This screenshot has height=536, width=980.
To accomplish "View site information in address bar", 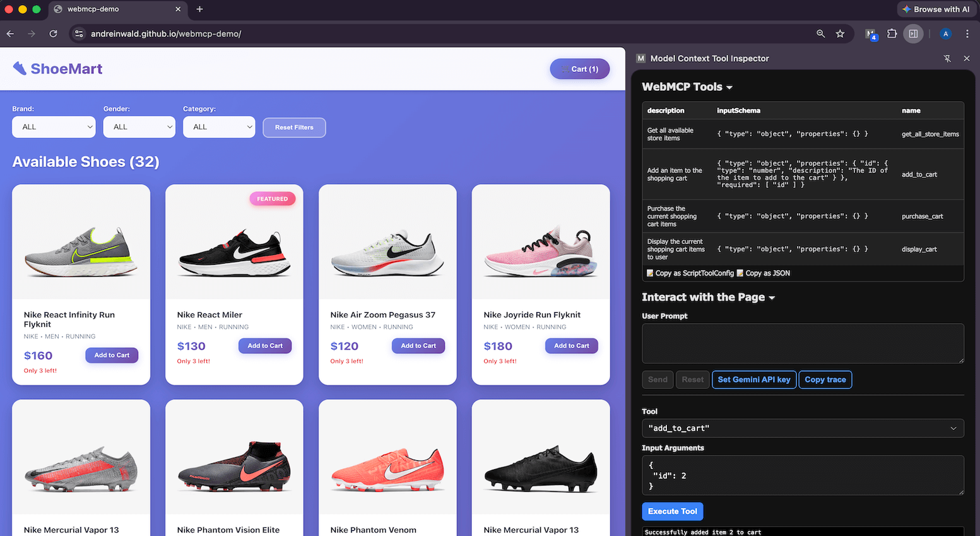I will pos(79,34).
